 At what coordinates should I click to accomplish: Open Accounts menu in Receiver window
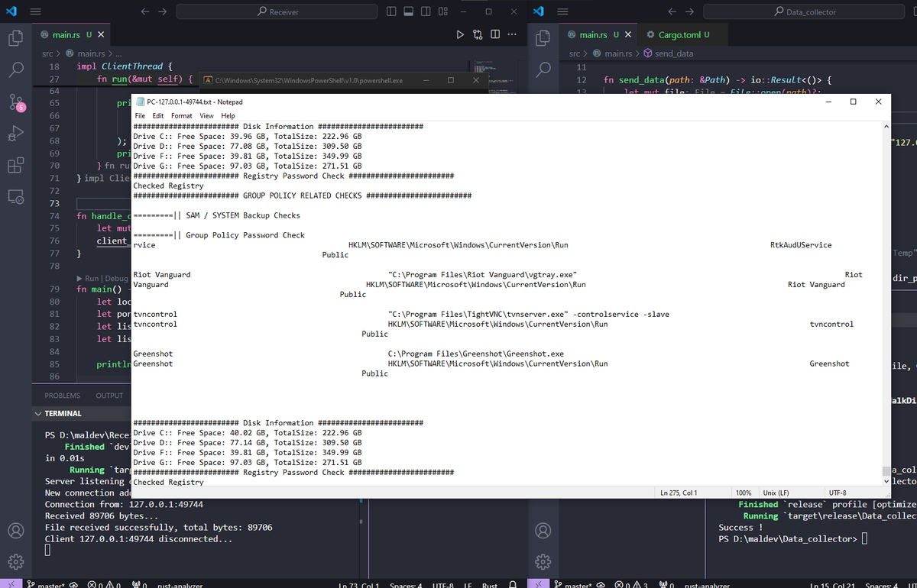16,530
